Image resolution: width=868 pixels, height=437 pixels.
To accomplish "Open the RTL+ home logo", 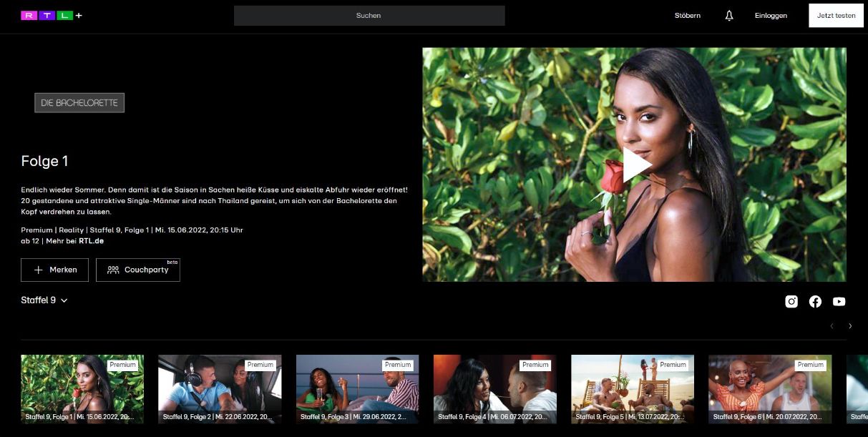I will point(52,16).
